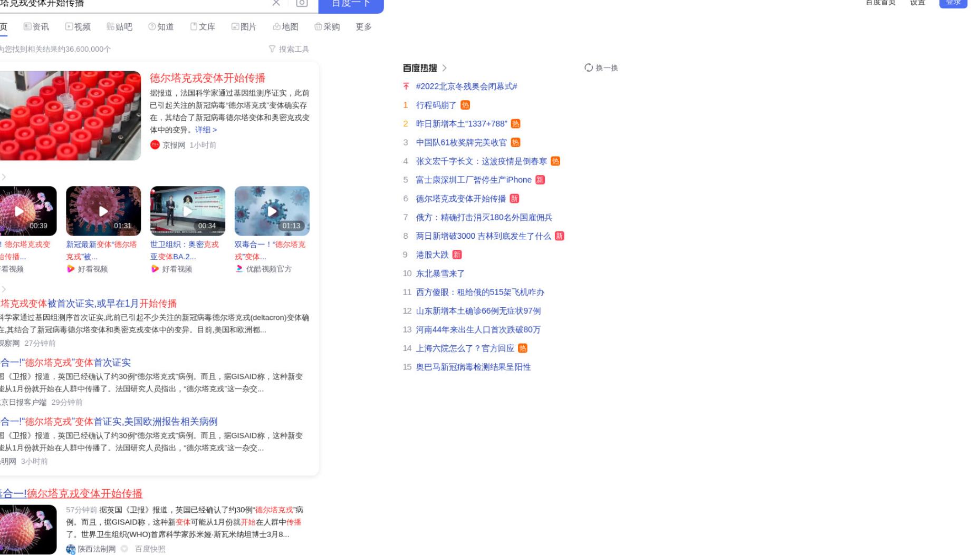Click 热 badge next to 行程码崩了
This screenshot has width=980, height=555.
(x=465, y=105)
